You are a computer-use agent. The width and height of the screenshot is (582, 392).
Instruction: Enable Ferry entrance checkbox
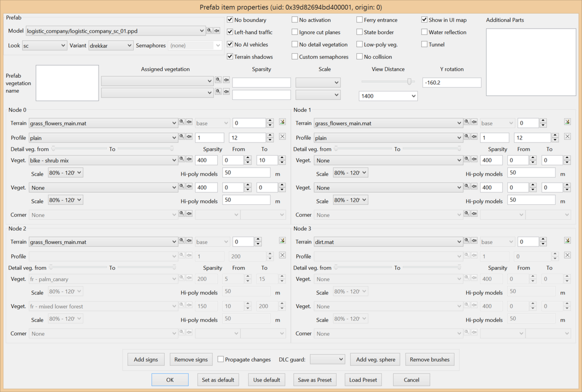[359, 20]
